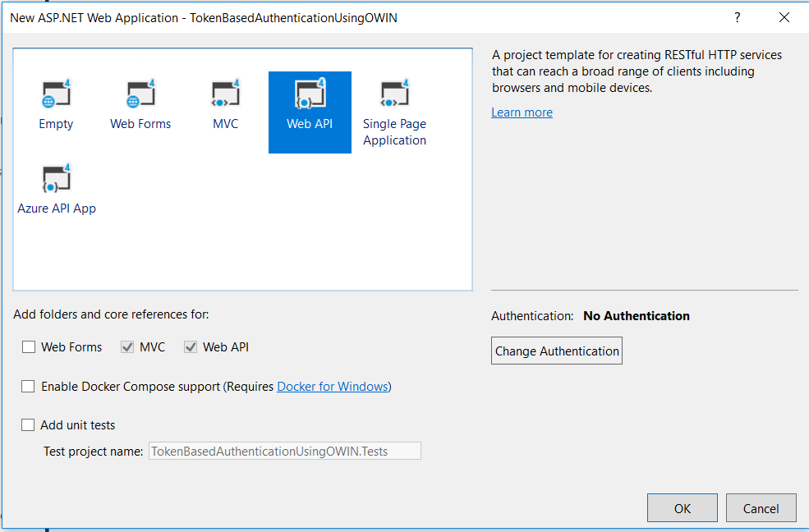Image resolution: width=809 pixels, height=532 pixels.
Task: Uncheck the Web API core references checkbox
Action: coord(191,346)
